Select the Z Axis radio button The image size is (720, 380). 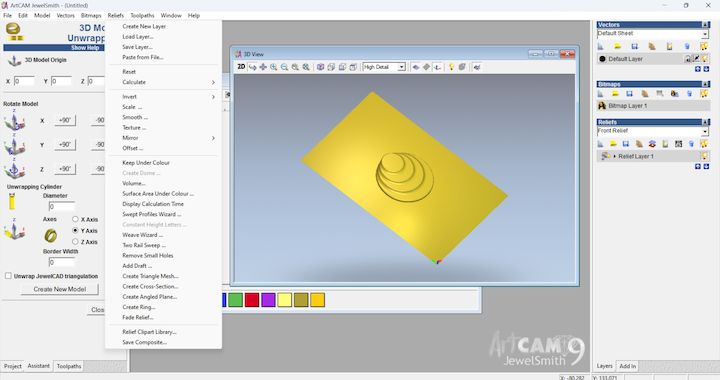(75, 241)
